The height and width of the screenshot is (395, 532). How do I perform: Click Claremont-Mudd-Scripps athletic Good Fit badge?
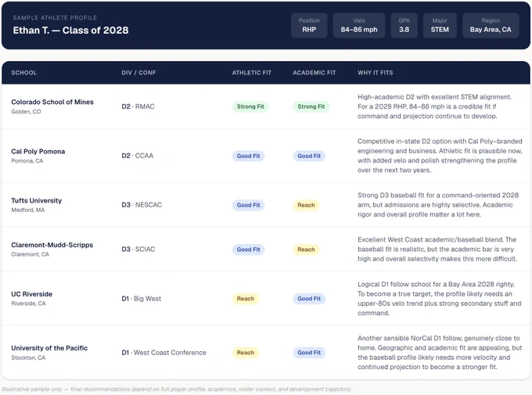click(248, 250)
